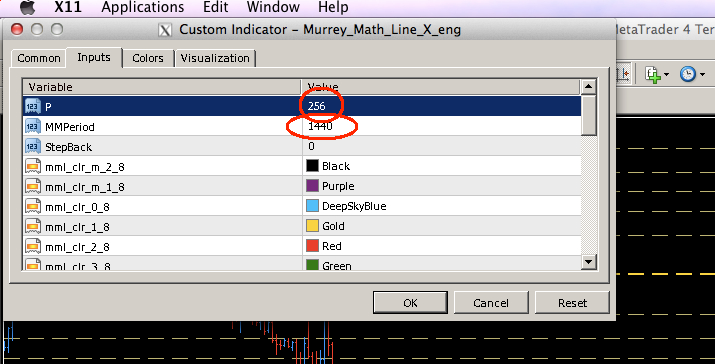Open the X11 menu

67,7
